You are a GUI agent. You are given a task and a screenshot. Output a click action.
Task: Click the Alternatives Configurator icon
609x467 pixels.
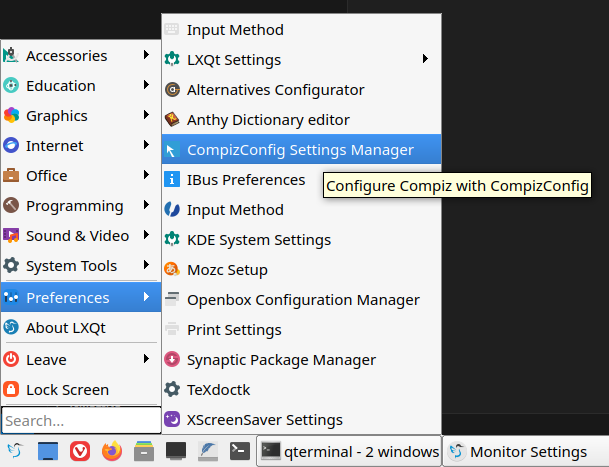tap(172, 90)
